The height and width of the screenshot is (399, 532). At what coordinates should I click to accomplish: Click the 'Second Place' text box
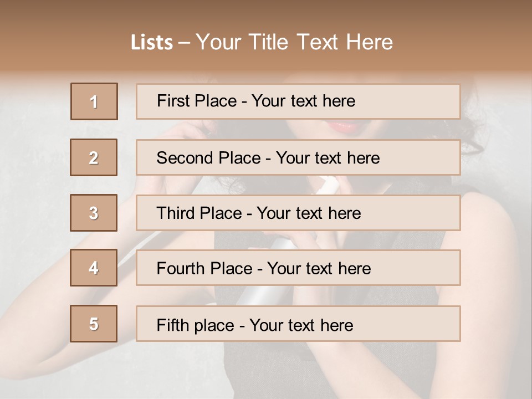tap(298, 157)
